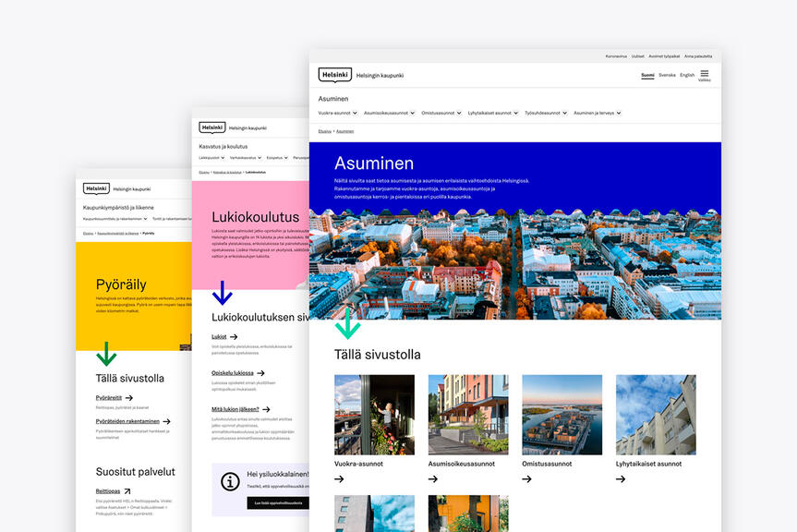Expand the Työsuhdeasunnot dropdown
Viewport: 797px width, 532px height.
click(x=545, y=113)
